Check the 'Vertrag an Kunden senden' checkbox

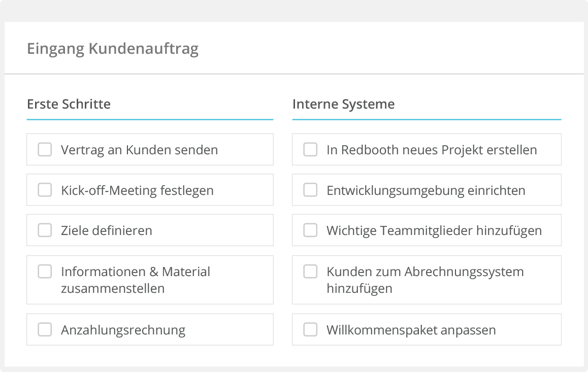pyautogui.click(x=45, y=149)
